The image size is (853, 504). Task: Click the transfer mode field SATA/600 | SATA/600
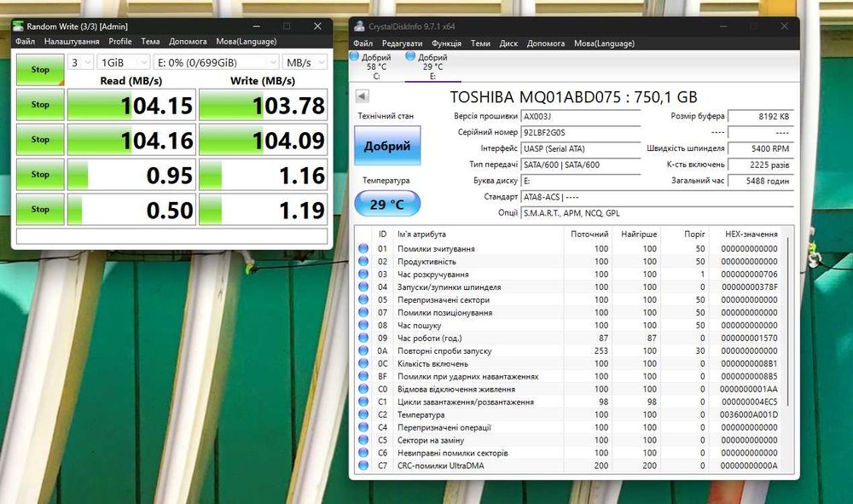coord(580,165)
